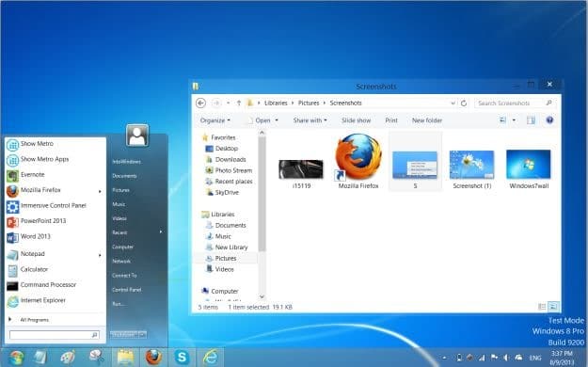Expand the Notepad submenu arrow
The image size is (588, 367).
coord(100,255)
